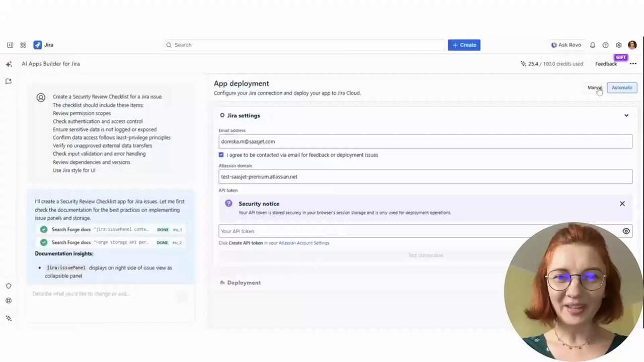Screen dimensions: 644x362
Task: Click the support icon in lower left sidebar
Action: click(9, 301)
